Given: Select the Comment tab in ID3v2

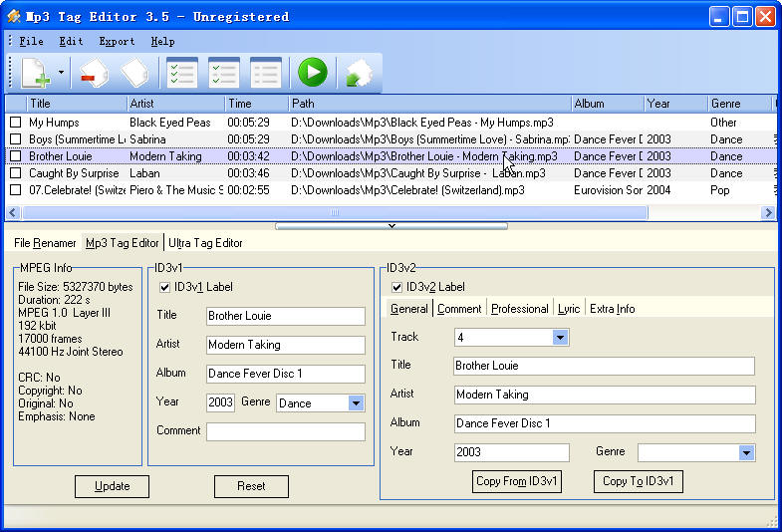Looking at the screenshot, I should [459, 309].
